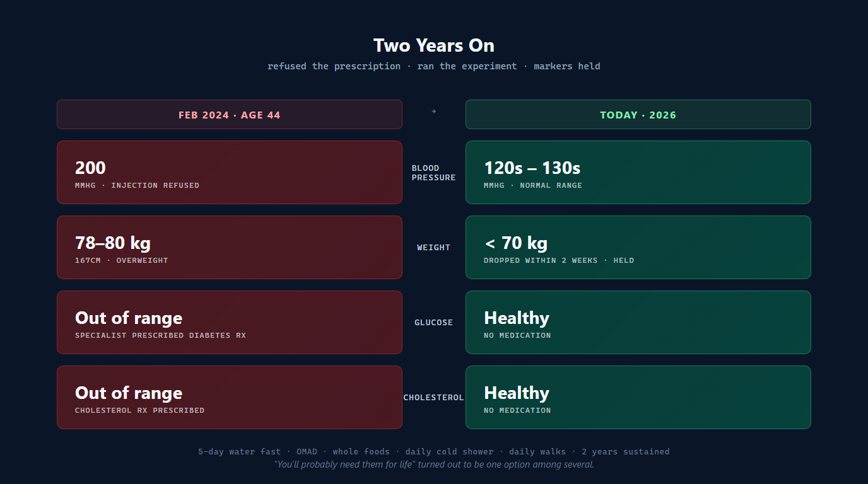This screenshot has height=484, width=868.
Task: Click 'Healthy' in the glucose row
Action: 517,318
